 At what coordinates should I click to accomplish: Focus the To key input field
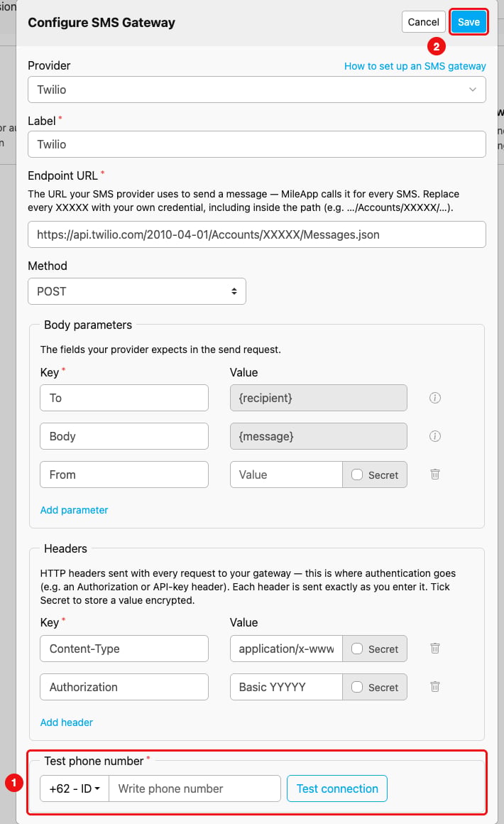point(124,398)
